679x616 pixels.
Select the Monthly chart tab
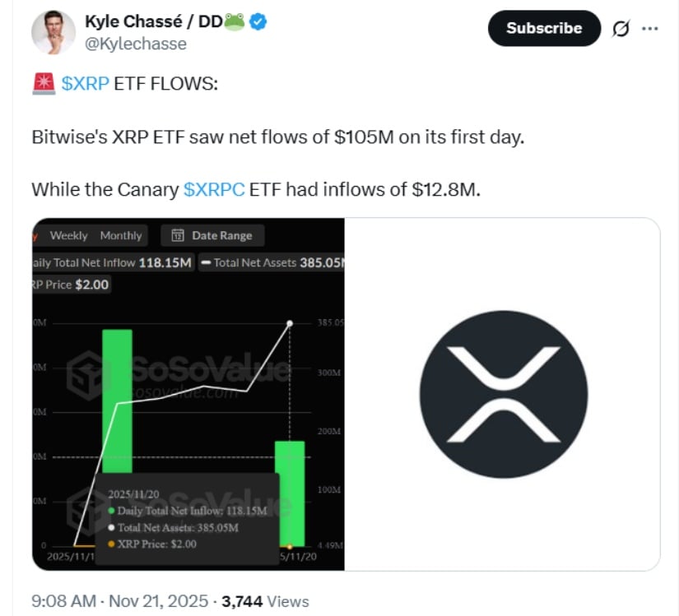coord(121,235)
